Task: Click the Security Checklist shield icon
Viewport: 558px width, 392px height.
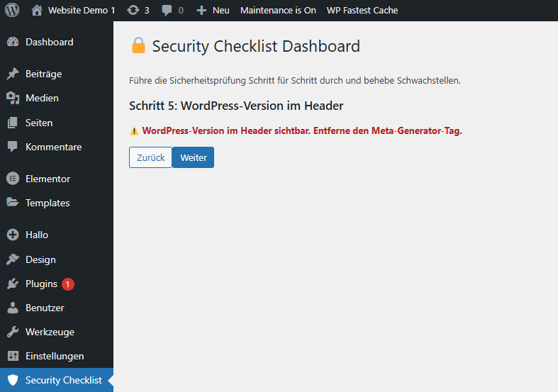Action: [12, 380]
